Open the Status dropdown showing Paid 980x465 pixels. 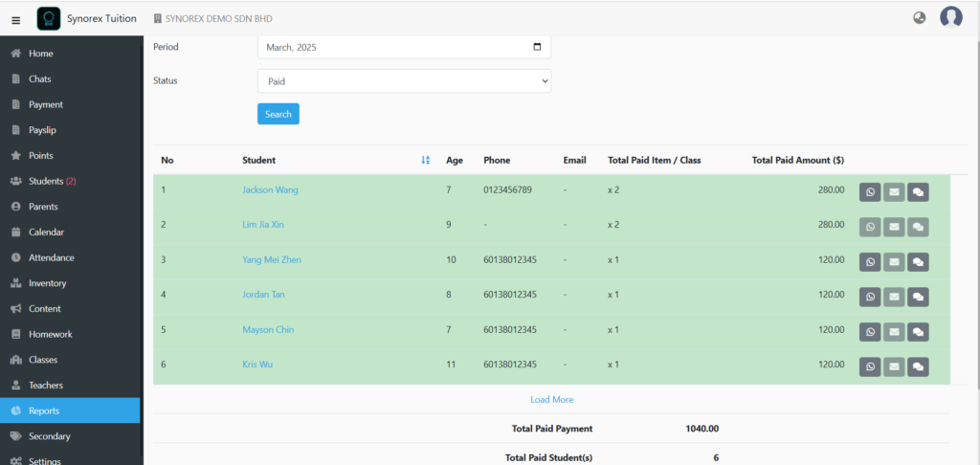[405, 80]
